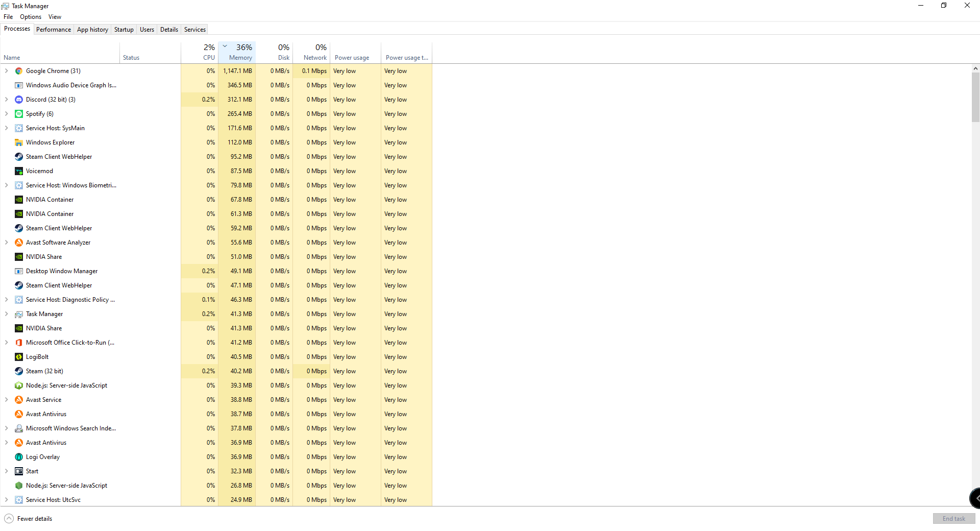Sort by the Power usage trend column

tap(407, 52)
